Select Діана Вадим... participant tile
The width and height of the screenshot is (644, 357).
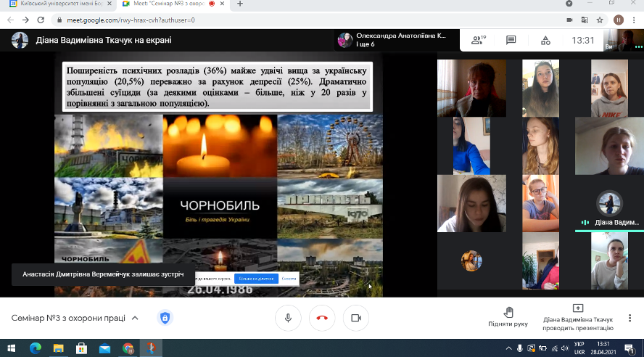pos(609,204)
